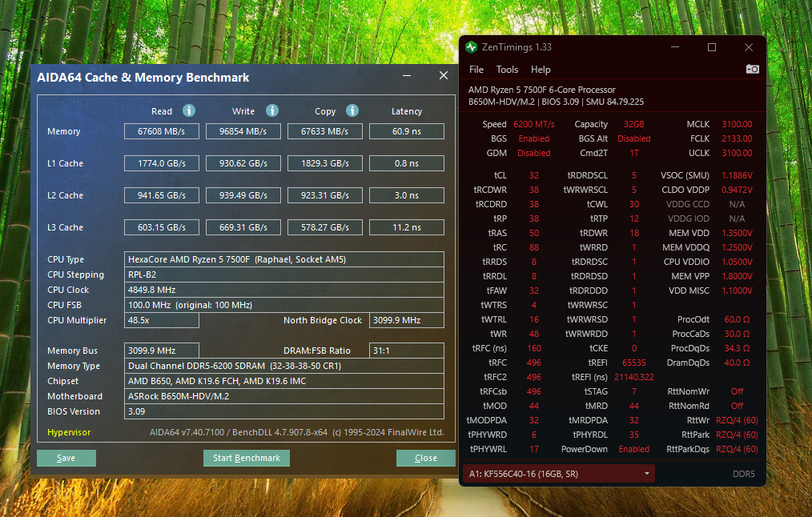Click the PowerDown Enabled value
Screen dimensions: 812x517
click(x=634, y=449)
